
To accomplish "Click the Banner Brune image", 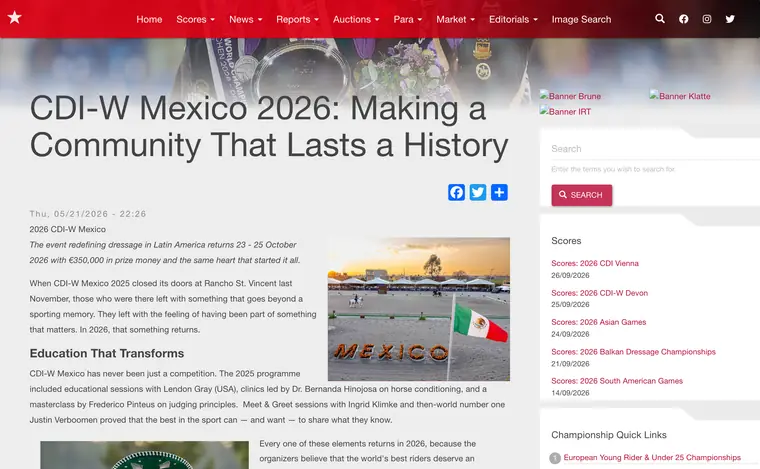I will (x=570, y=96).
